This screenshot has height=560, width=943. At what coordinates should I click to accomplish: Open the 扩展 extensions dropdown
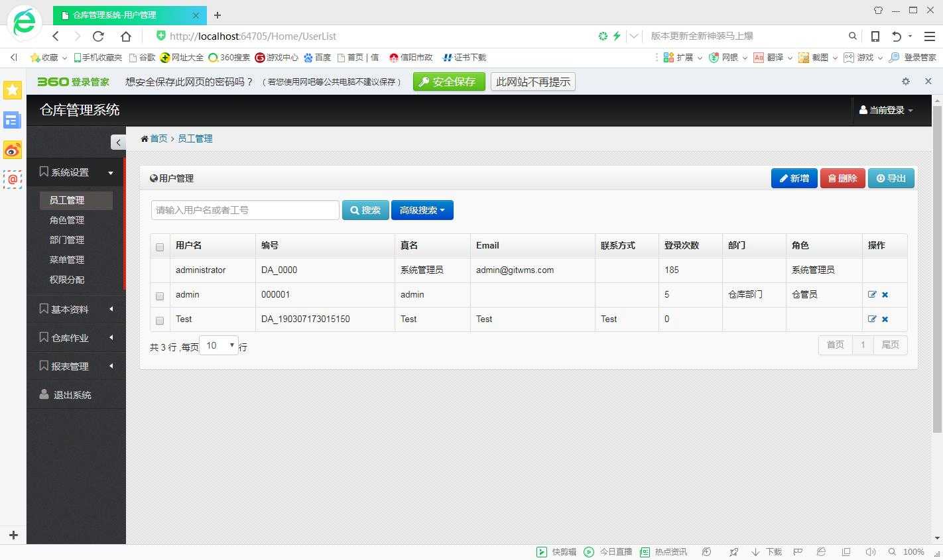(683, 58)
